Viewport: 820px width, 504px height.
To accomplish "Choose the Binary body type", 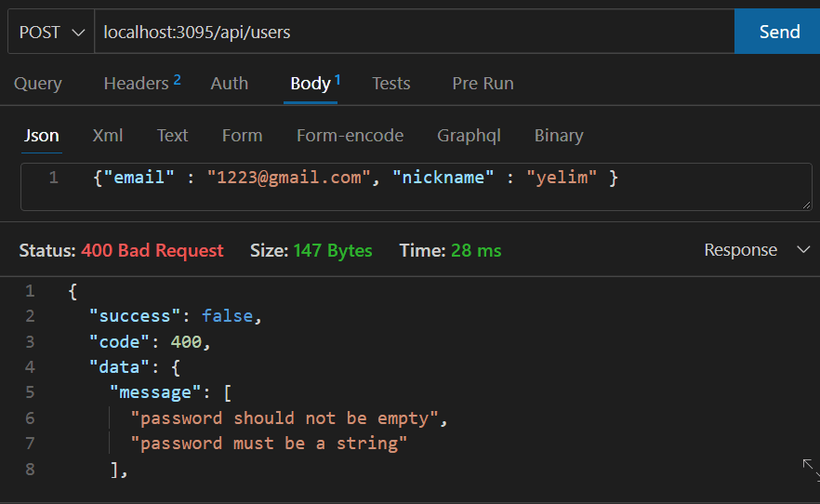I will point(559,136).
